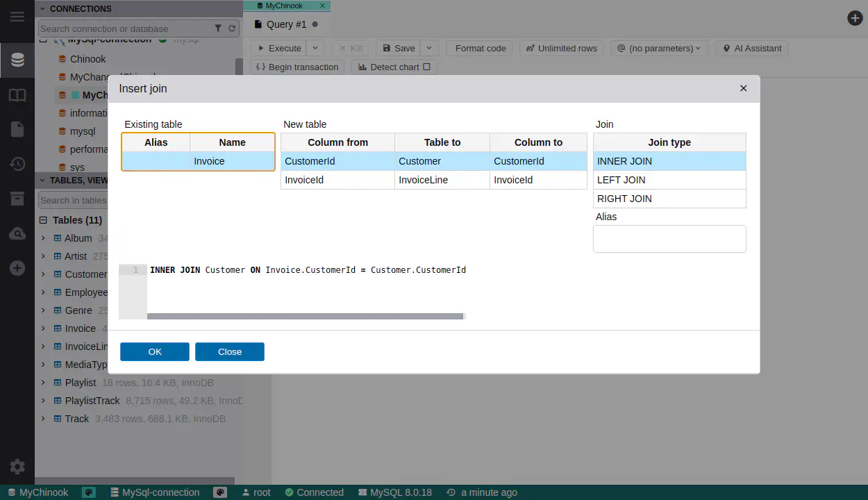Select the LEFT JOIN join type
This screenshot has width=868, height=500.
tap(669, 180)
